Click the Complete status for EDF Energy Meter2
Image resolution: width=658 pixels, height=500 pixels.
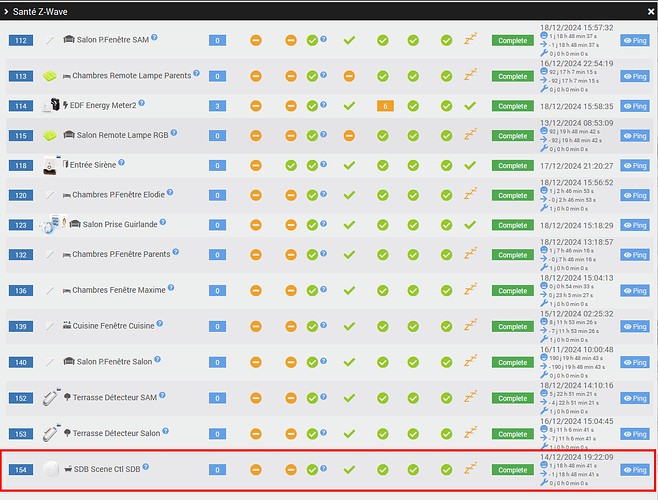(513, 106)
